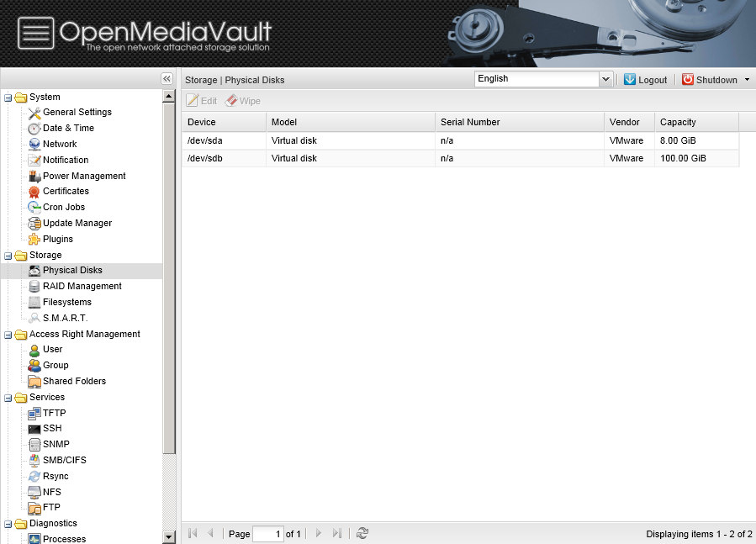Click the Certificates seal icon
Viewport: 756px width, 544px height.
pos(34,192)
